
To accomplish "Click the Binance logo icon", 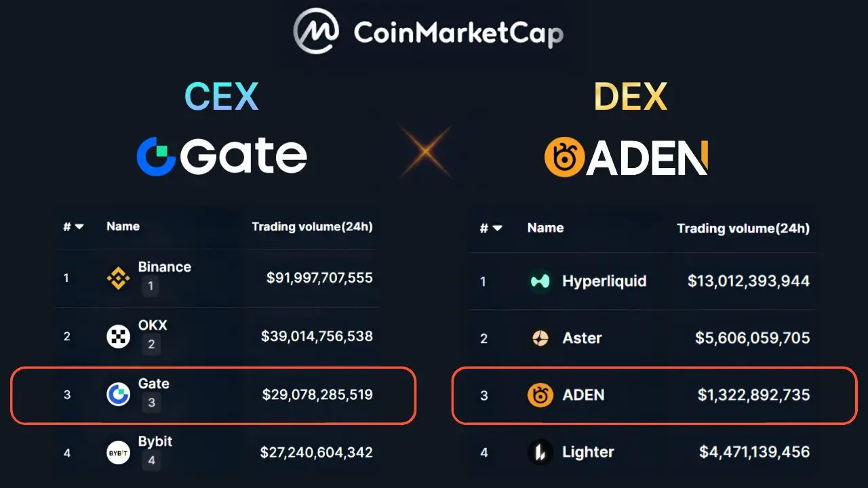I will pos(119,278).
